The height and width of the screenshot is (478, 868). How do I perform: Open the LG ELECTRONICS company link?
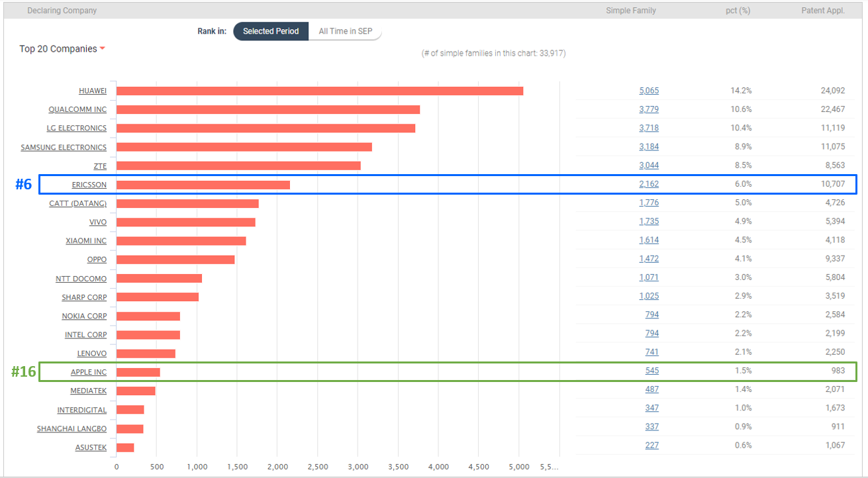tap(77, 128)
